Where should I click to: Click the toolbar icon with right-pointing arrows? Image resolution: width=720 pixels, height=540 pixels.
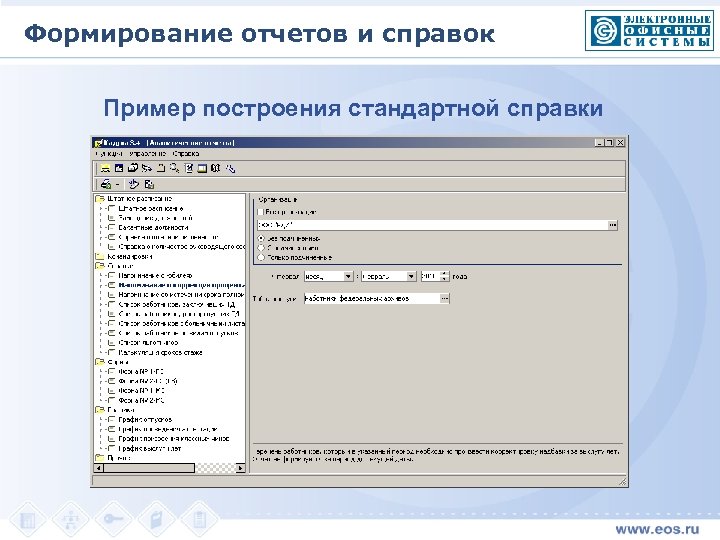coord(146,168)
